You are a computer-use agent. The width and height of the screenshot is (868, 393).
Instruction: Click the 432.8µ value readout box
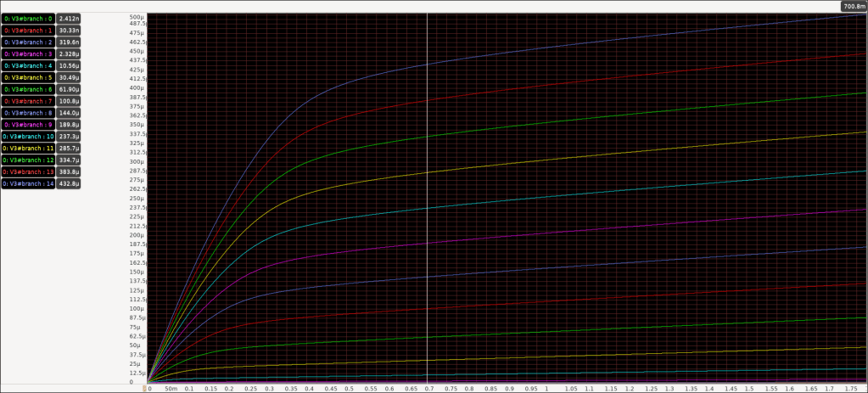[x=70, y=183]
